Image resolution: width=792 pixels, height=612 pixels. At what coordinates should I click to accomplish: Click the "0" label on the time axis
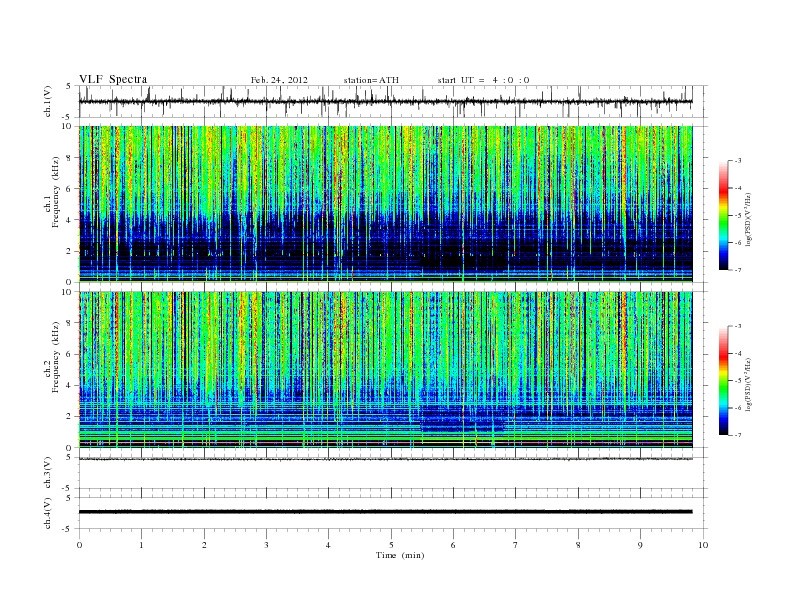(x=79, y=545)
